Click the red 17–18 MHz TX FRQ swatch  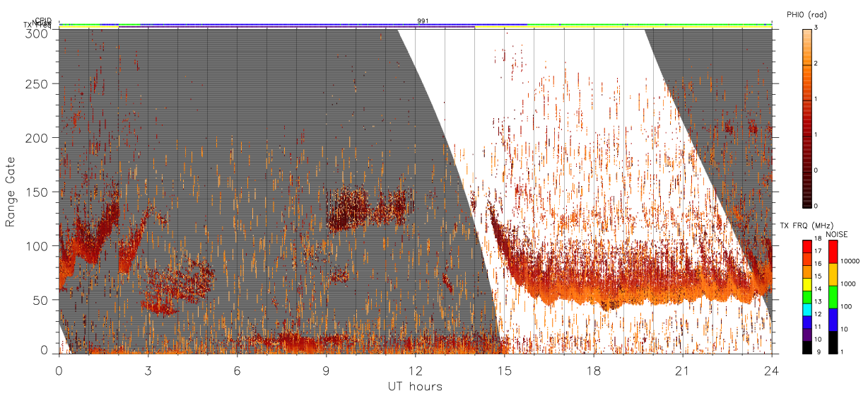(x=807, y=245)
